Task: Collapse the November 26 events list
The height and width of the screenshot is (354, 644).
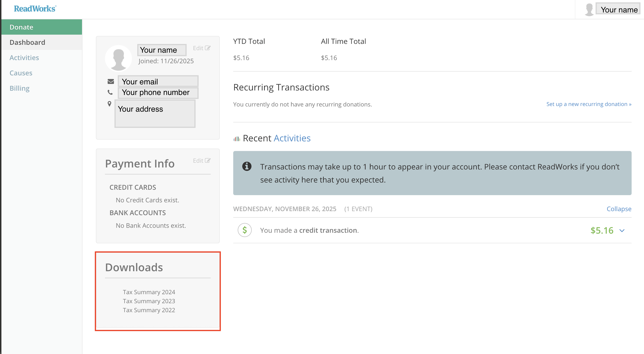Action: (619, 209)
